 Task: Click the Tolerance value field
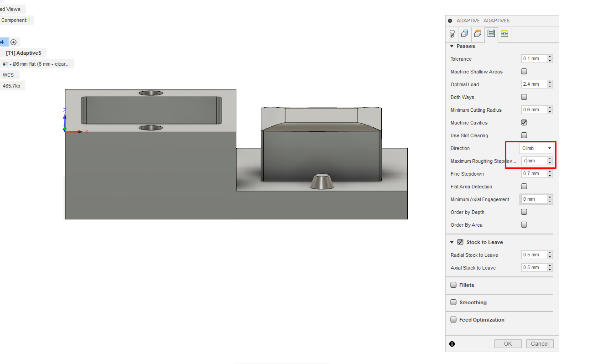[x=534, y=59]
